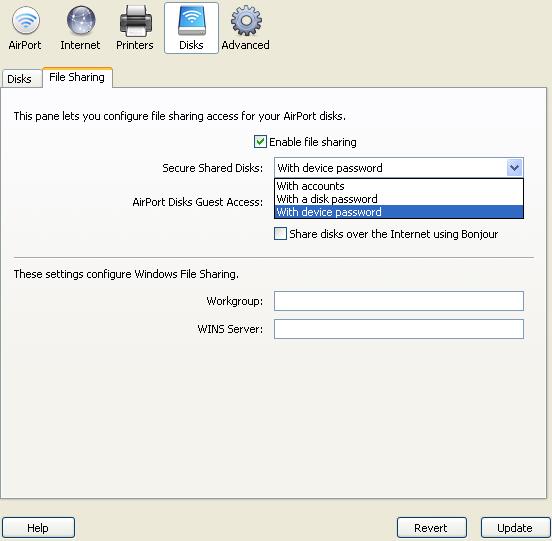Click the Help button
This screenshot has height=541, width=552.
coord(38,528)
